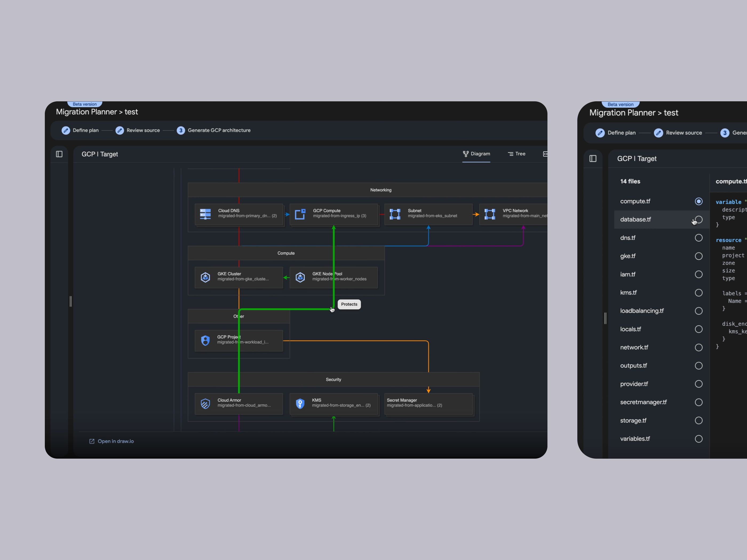747x560 pixels.
Task: Click the GKE Node Pool icon
Action: click(300, 277)
